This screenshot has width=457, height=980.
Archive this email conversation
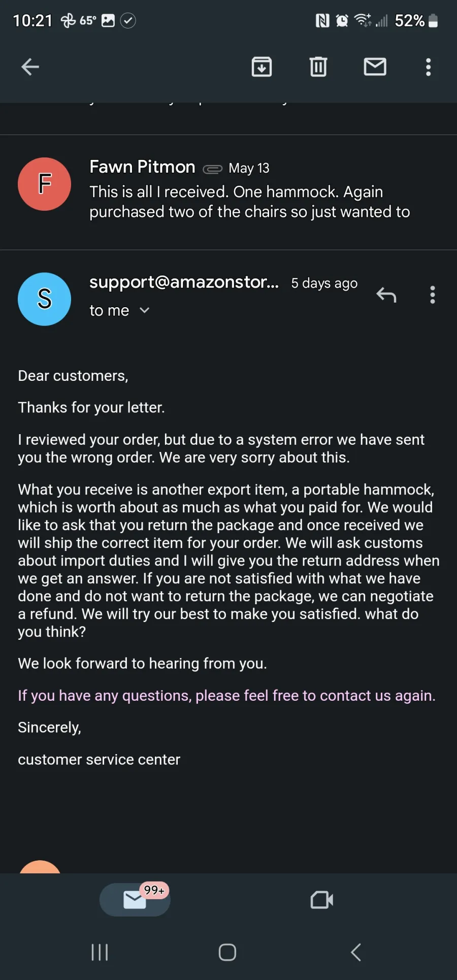(x=262, y=67)
